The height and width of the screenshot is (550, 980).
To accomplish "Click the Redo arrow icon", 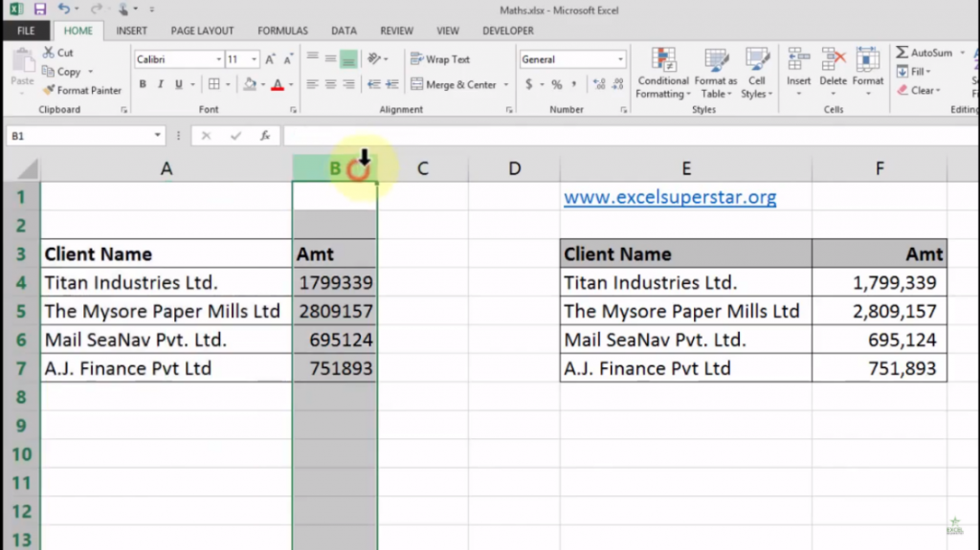I will click(x=96, y=9).
